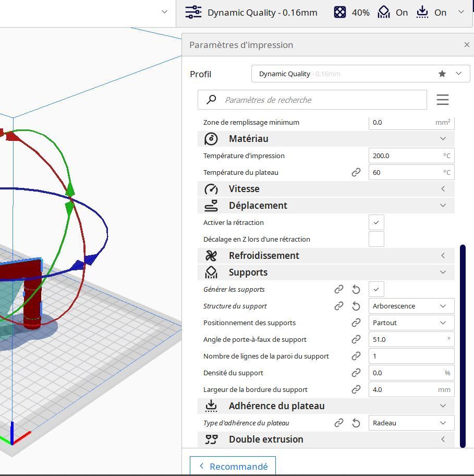474x476 pixels.
Task: Uncheck the Générer les supports checkbox
Action: pos(376,289)
